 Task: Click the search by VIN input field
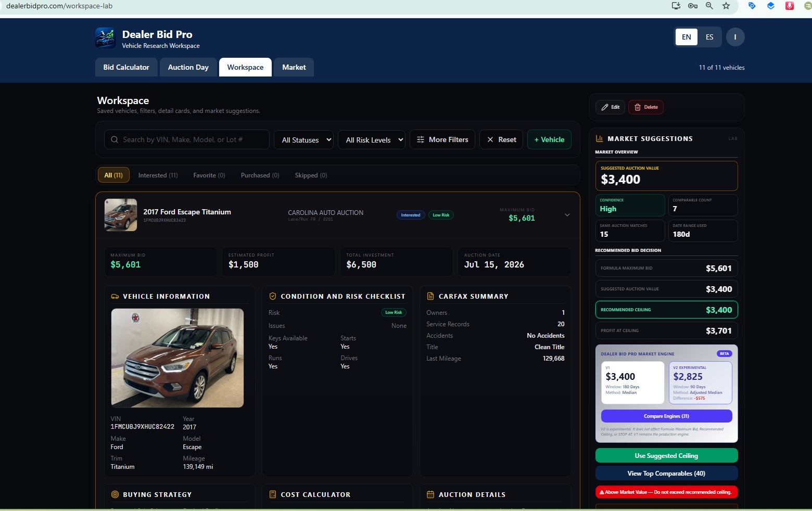pyautogui.click(x=187, y=139)
